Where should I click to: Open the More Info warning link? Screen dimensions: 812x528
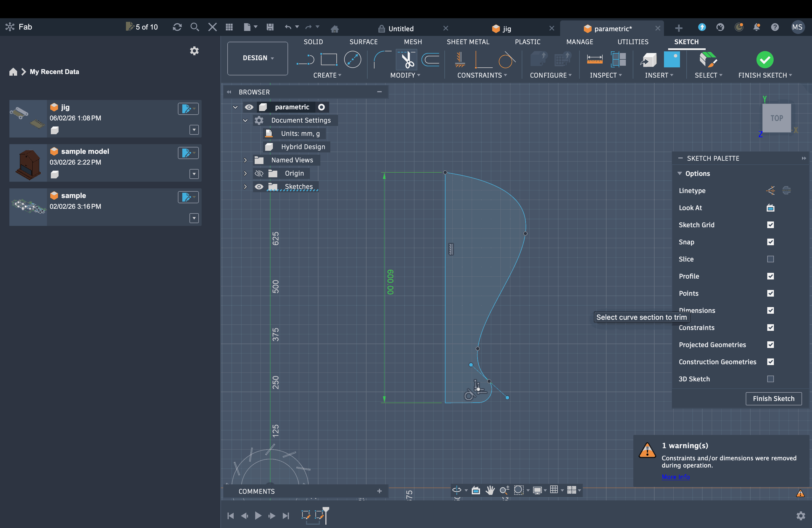tap(675, 477)
